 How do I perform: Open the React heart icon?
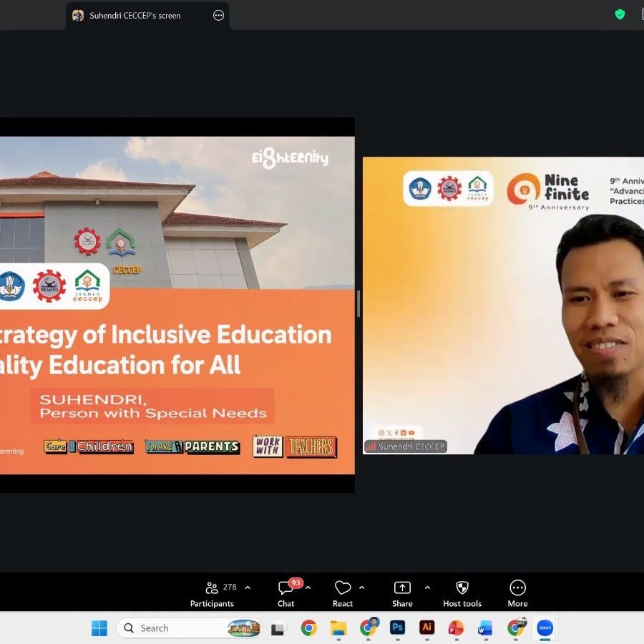point(343,587)
